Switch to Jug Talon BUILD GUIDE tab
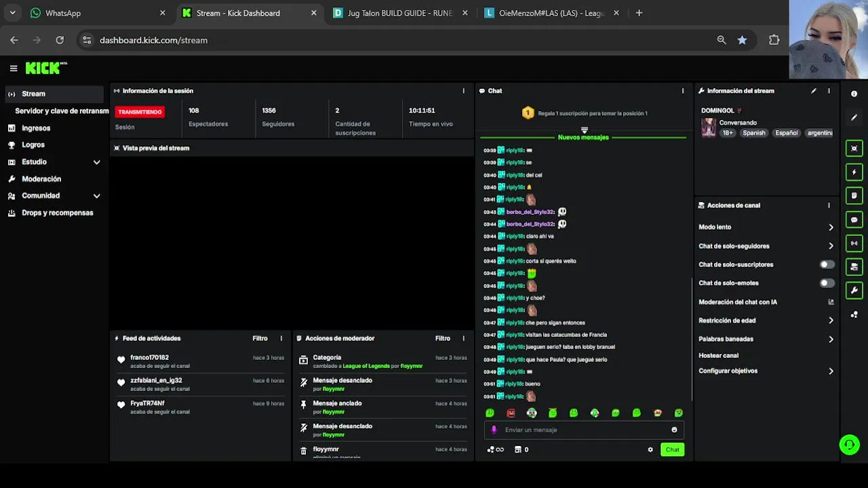 pyautogui.click(x=399, y=13)
